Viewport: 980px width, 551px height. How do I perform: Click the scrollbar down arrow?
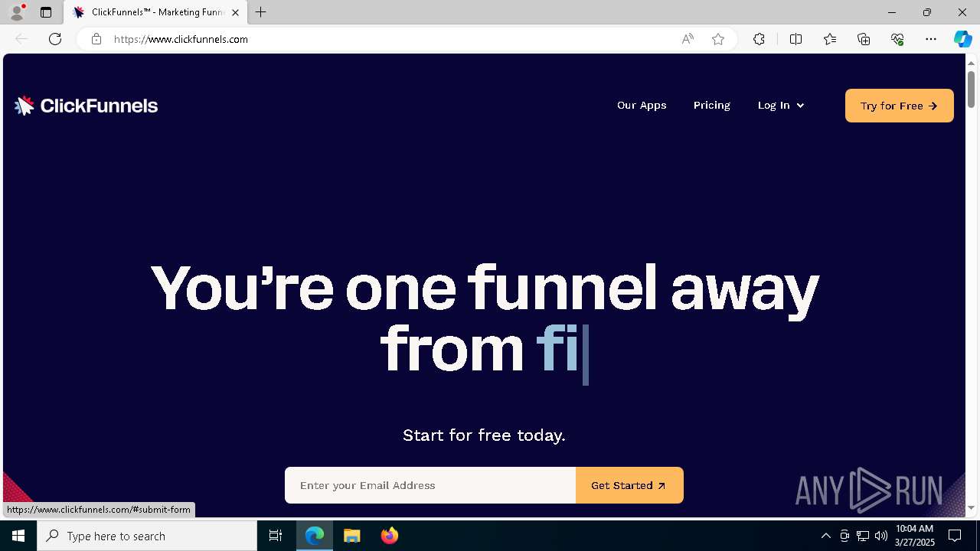coord(971,508)
